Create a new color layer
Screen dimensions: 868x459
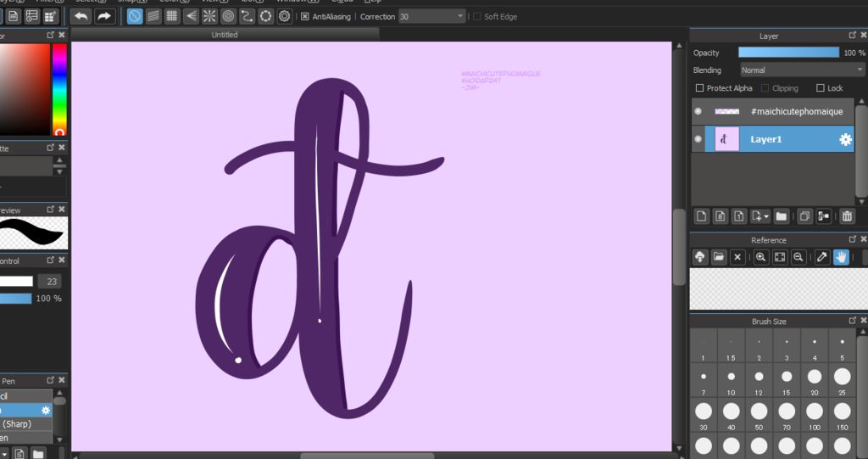tap(701, 216)
